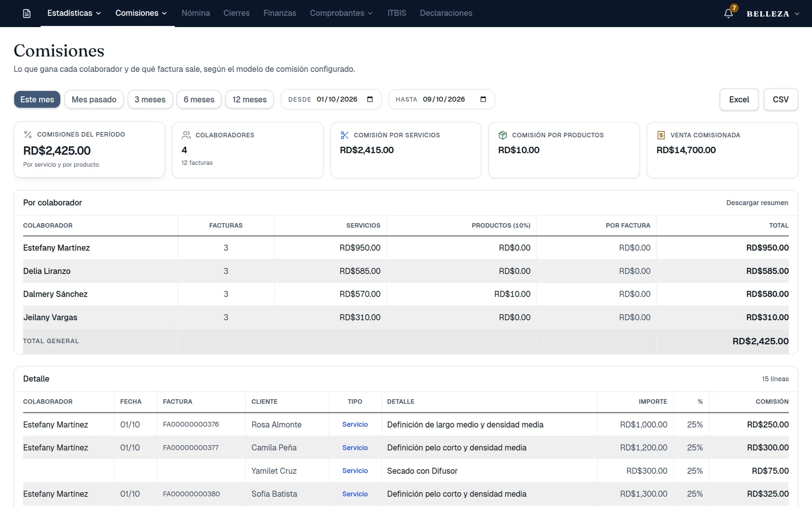
Task: Click invoice number FA00000000376
Action: [x=191, y=424]
